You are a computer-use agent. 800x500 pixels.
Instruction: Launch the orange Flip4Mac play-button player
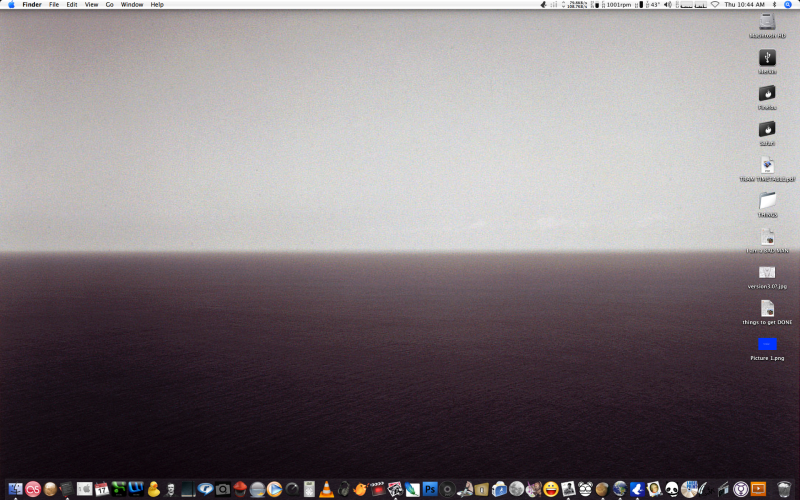[274, 489]
